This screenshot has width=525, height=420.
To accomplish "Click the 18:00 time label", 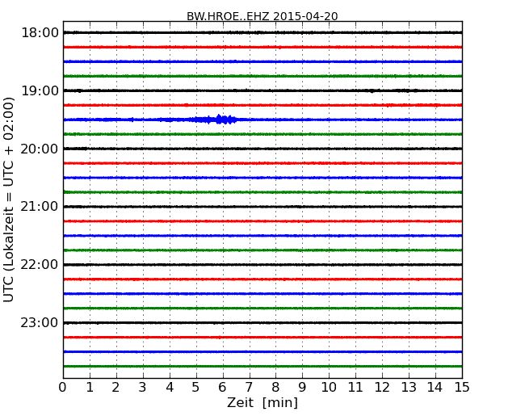I will pos(40,33).
